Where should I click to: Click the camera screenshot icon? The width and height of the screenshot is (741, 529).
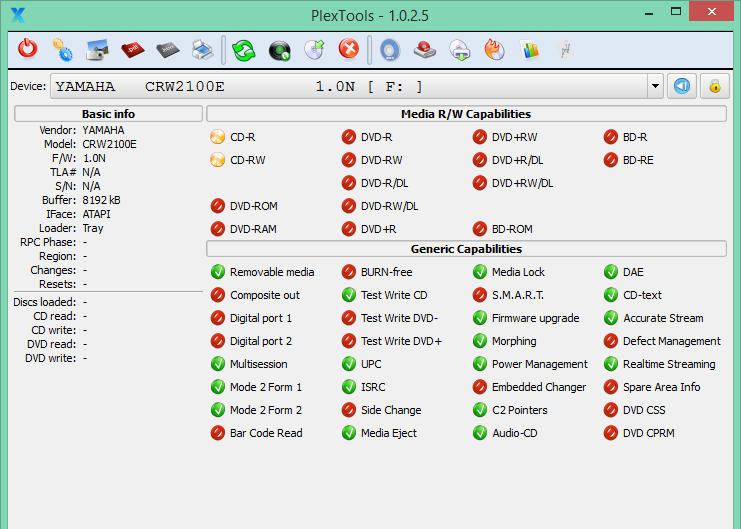[x=97, y=50]
